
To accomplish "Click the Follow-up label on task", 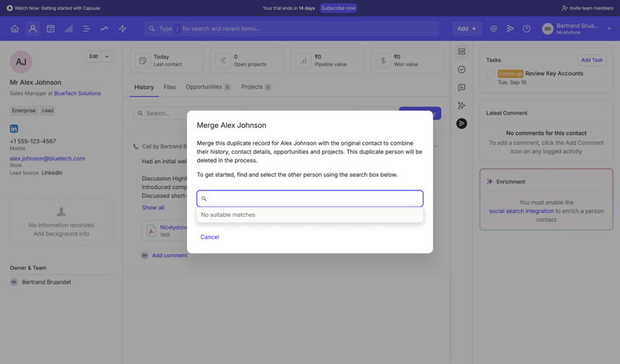I will pyautogui.click(x=511, y=74).
